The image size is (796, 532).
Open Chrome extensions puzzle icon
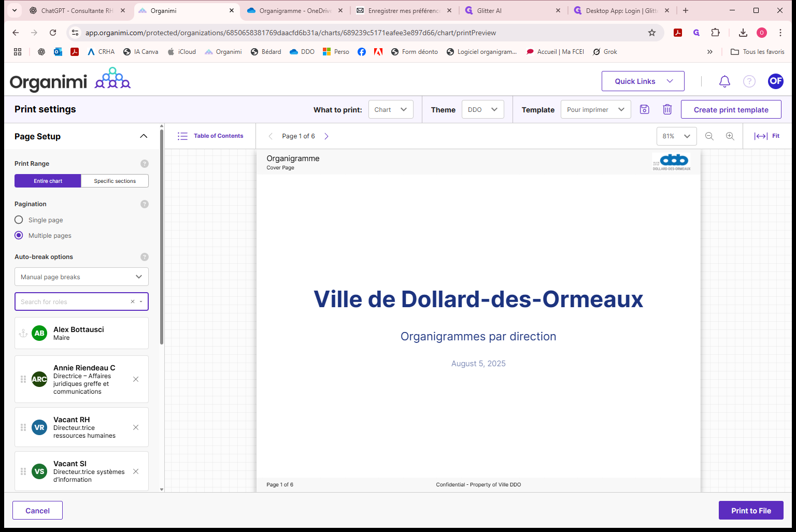[716, 33]
